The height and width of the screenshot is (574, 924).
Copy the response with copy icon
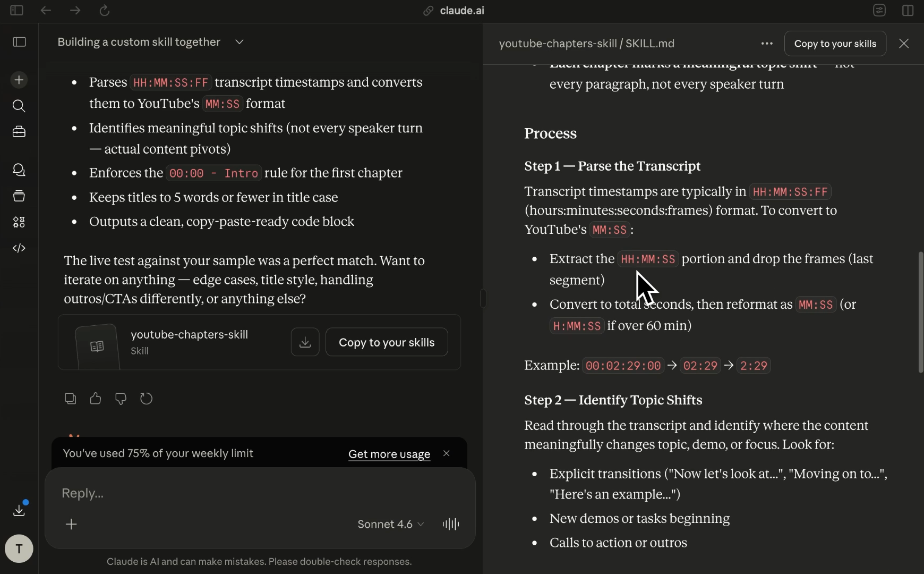coord(70,399)
